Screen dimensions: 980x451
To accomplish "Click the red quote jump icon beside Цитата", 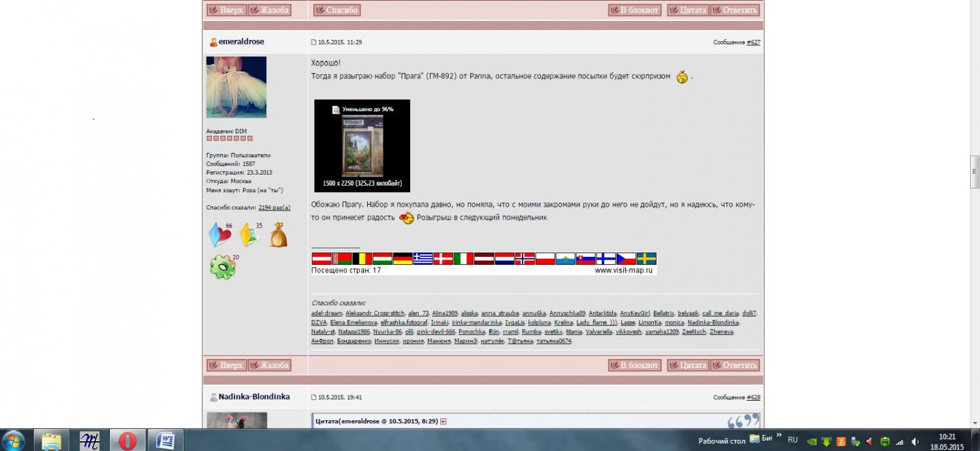I will [x=444, y=422].
